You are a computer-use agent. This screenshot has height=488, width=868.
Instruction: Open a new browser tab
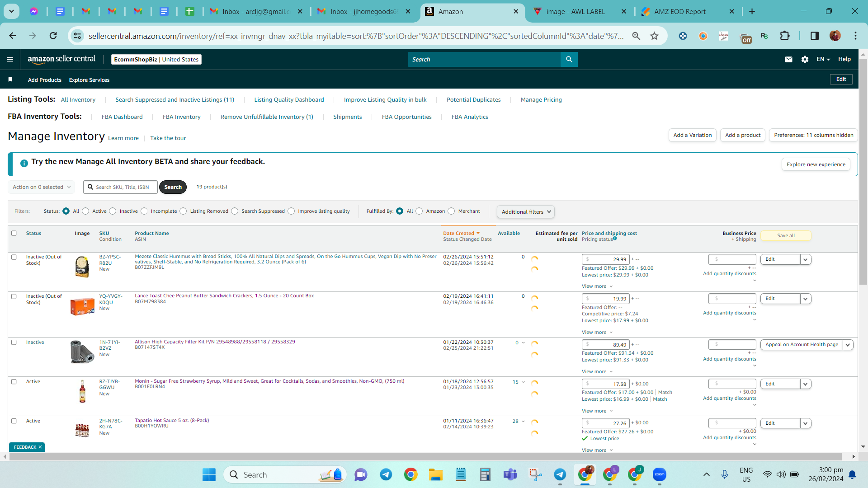click(x=752, y=11)
